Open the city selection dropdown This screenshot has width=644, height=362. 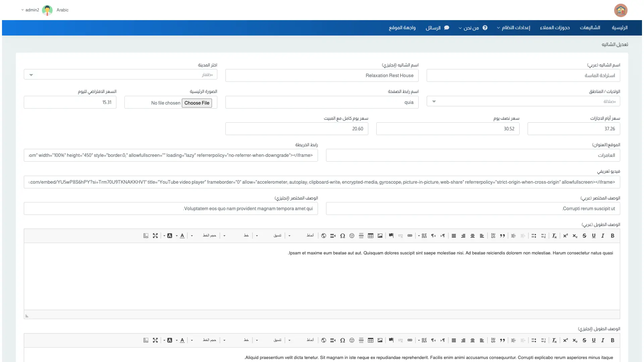(120, 74)
